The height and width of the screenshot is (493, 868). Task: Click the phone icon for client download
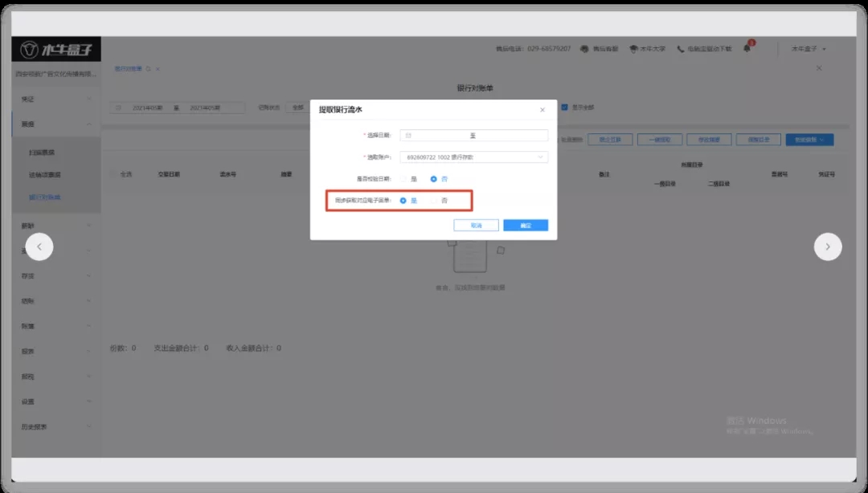pos(681,49)
